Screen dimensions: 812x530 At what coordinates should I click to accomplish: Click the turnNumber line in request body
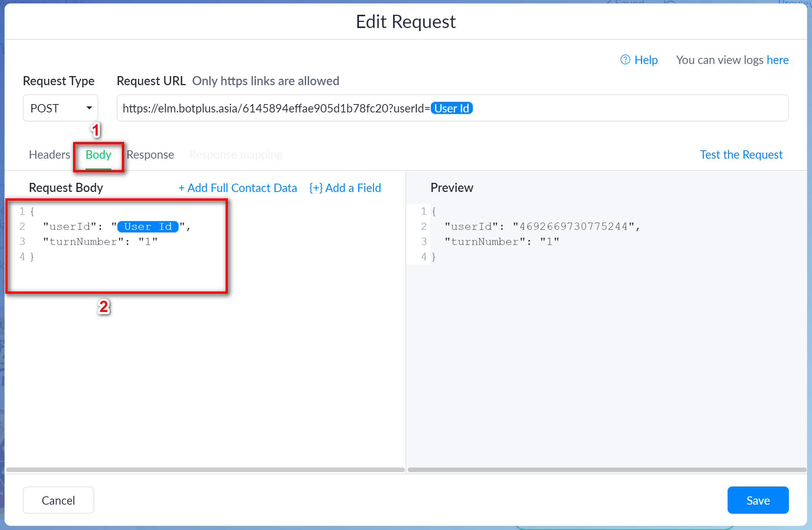100,242
